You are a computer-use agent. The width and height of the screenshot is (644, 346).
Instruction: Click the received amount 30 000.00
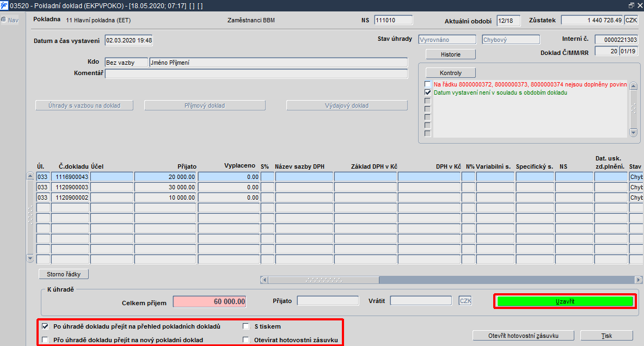165,187
